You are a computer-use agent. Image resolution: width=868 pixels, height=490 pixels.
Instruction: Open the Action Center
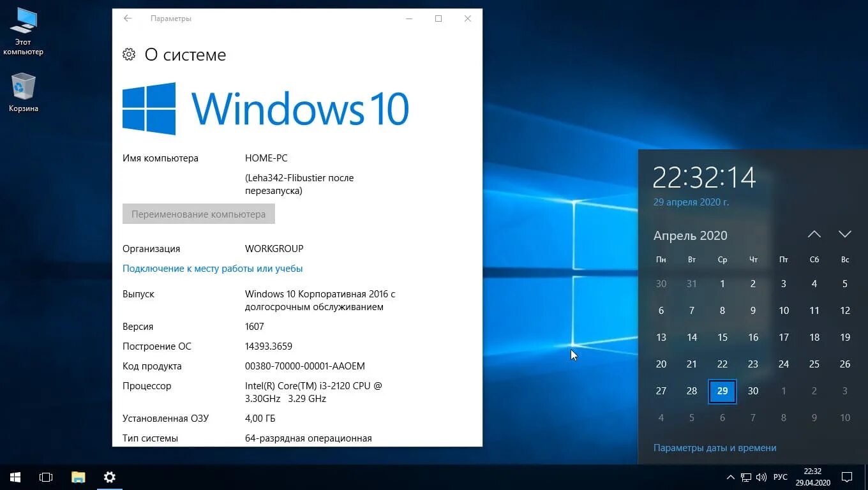pyautogui.click(x=847, y=477)
